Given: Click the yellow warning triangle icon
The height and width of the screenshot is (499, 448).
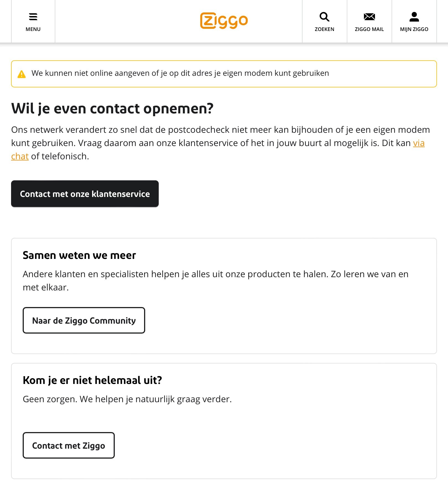Looking at the screenshot, I should [x=22, y=74].
